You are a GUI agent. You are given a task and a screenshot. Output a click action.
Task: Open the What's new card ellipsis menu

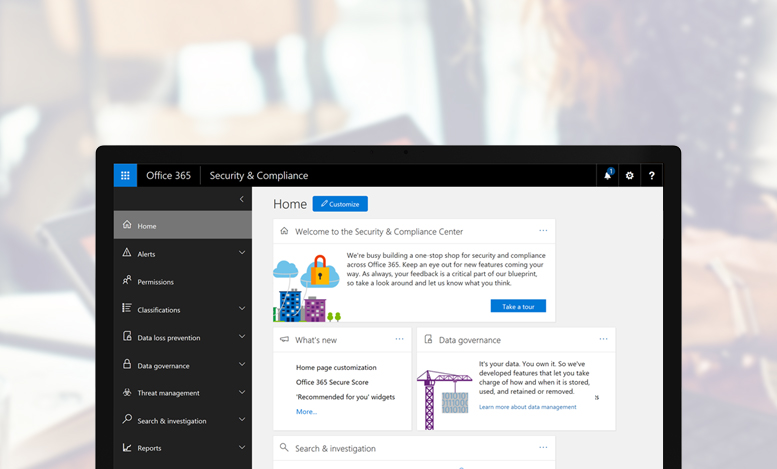pos(399,339)
